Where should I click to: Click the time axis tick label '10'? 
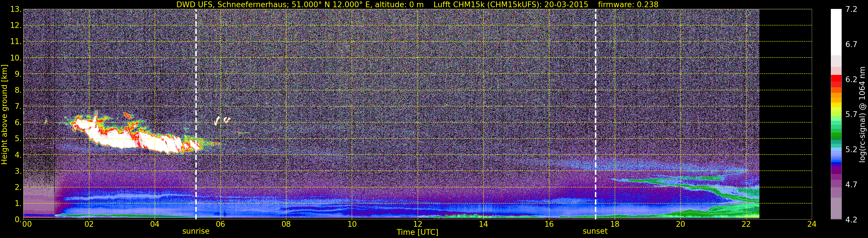click(352, 224)
